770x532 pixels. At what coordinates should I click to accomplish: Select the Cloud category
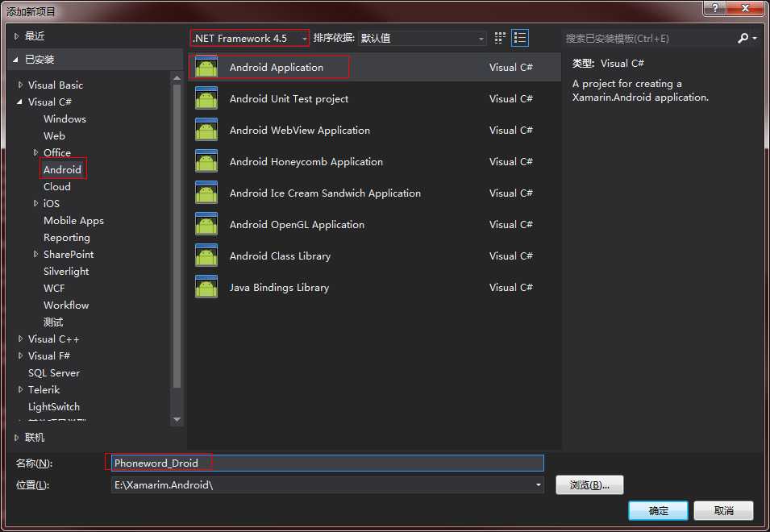57,186
